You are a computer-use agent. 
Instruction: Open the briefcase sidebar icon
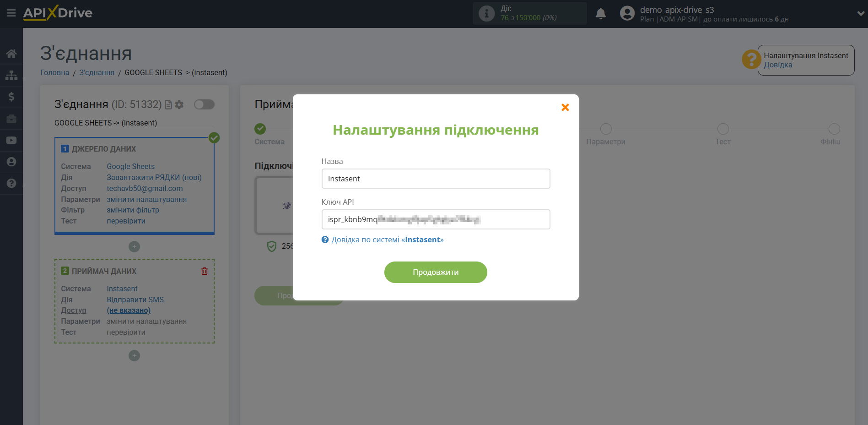(11, 119)
